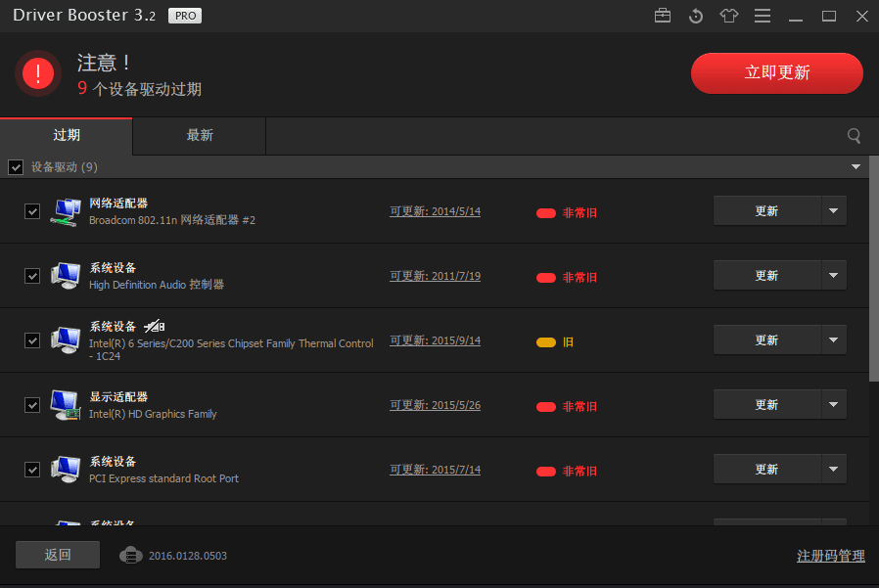The width and height of the screenshot is (879, 588).
Task: Click 更新 for High Definition Audio controller
Action: (x=766, y=275)
